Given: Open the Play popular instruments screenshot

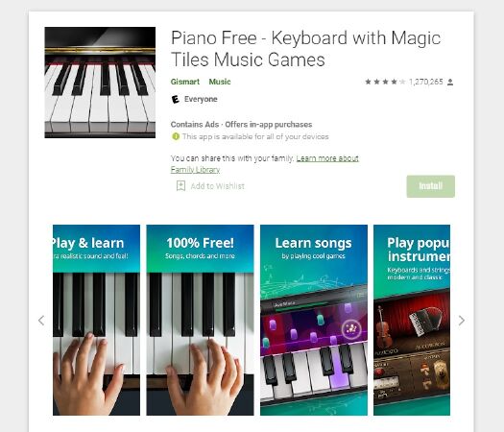Looking at the screenshot, I should coord(412,320).
